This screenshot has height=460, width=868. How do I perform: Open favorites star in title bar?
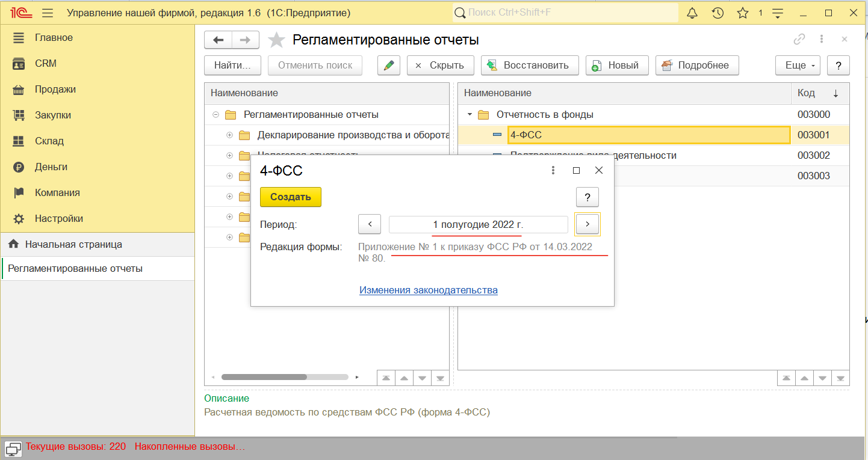coord(743,13)
